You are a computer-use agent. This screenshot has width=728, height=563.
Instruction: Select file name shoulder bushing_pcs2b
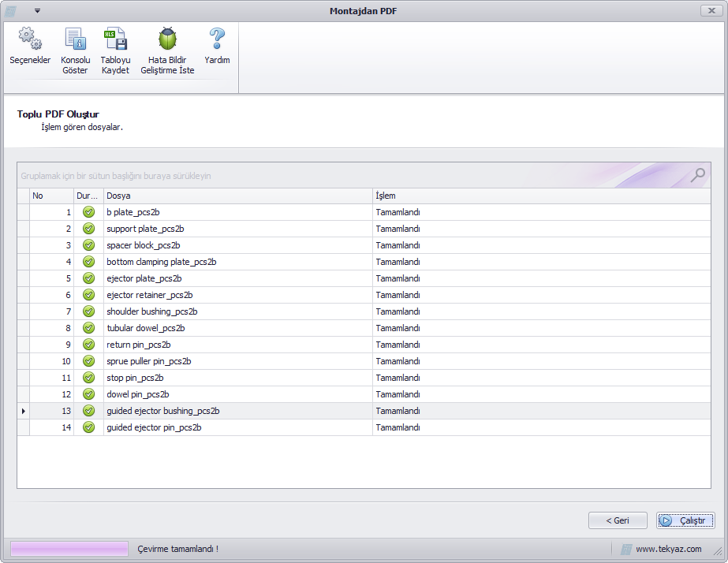(x=151, y=311)
